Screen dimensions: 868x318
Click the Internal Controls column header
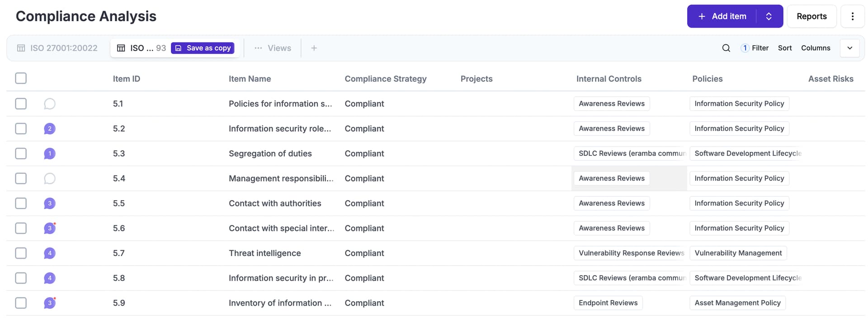coord(609,79)
